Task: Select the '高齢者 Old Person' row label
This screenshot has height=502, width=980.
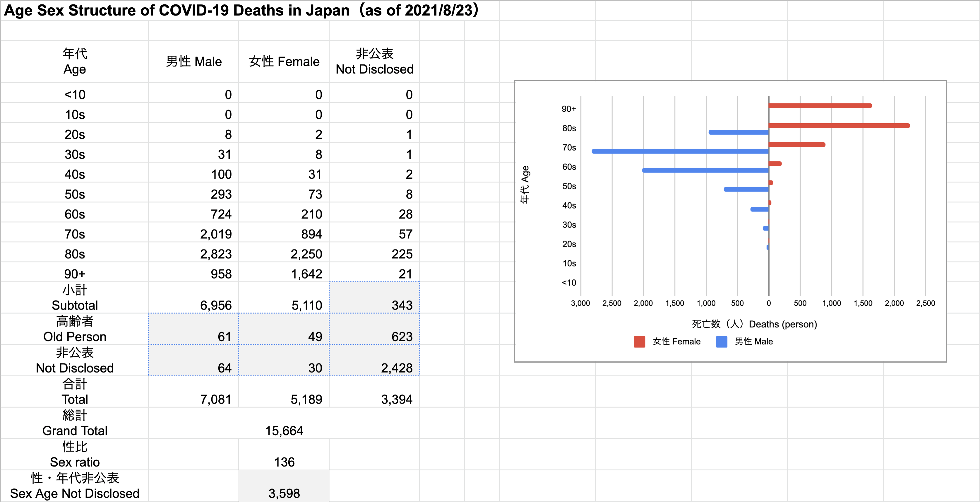Action: pos(75,329)
